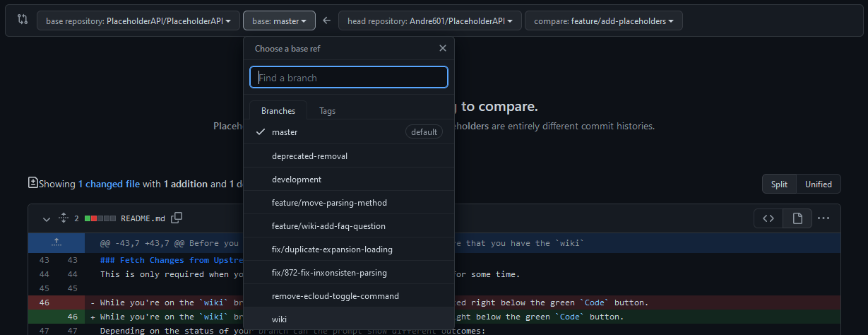Open the compare branch dropdown
868x335 pixels.
point(603,21)
